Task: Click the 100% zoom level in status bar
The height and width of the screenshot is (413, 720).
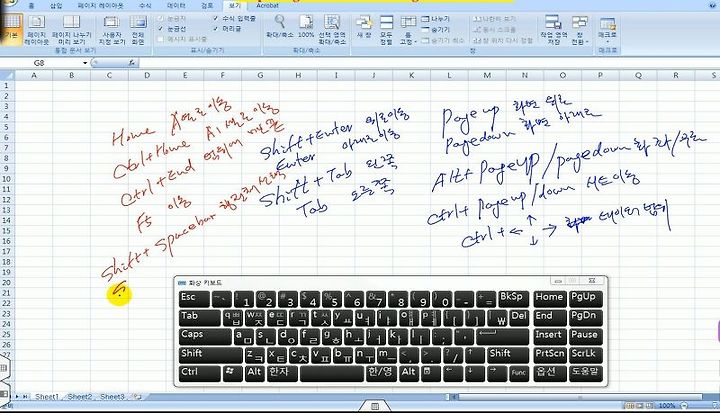Action: pos(666,406)
